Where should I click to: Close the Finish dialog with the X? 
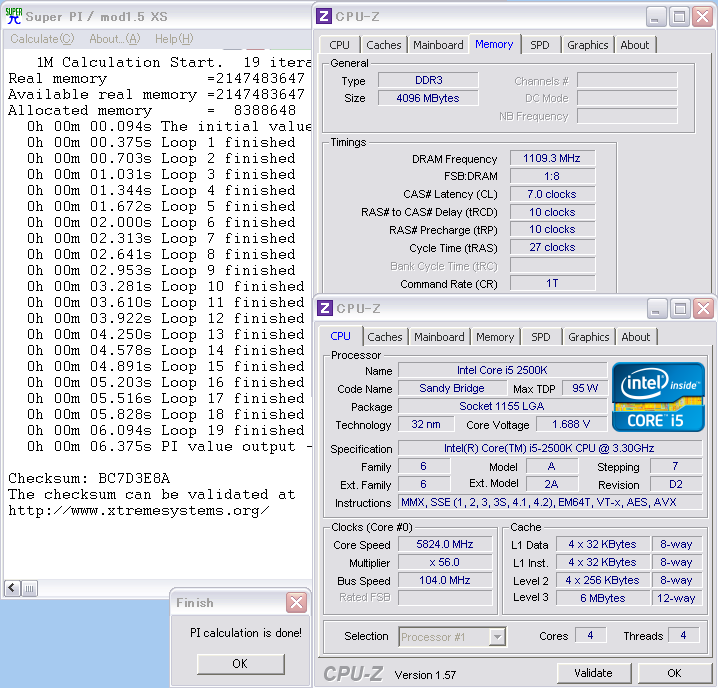coord(296,602)
